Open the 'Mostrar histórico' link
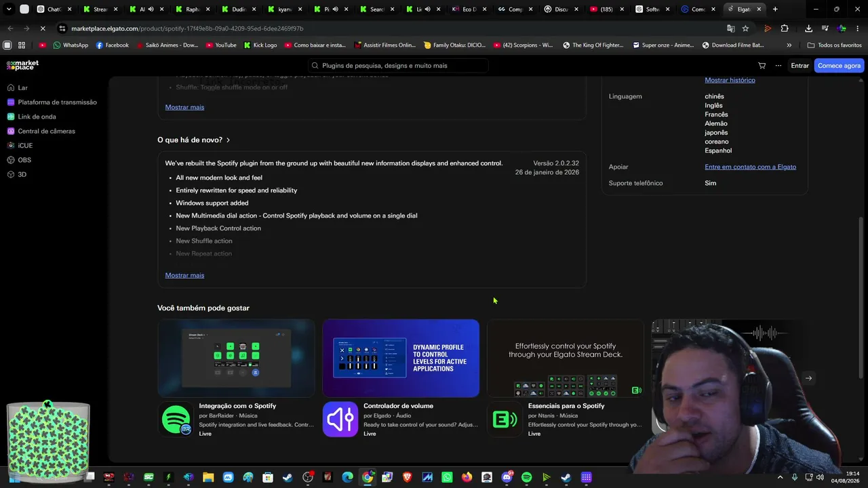The image size is (868, 488). [730, 80]
